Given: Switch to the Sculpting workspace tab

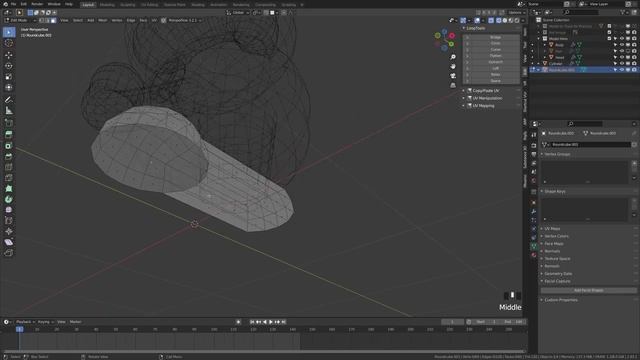Looking at the screenshot, I should pos(128,5).
